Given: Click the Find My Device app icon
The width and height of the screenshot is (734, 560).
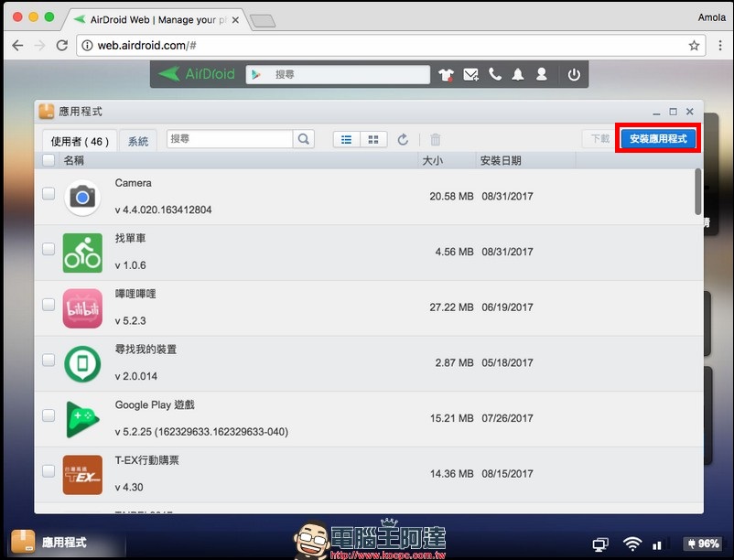Looking at the screenshot, I should (x=82, y=364).
